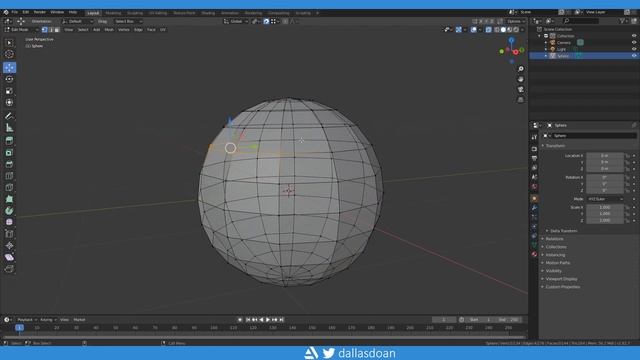Viewport: 640px width, 360px height.
Task: Open the File menu
Action: 15,12
